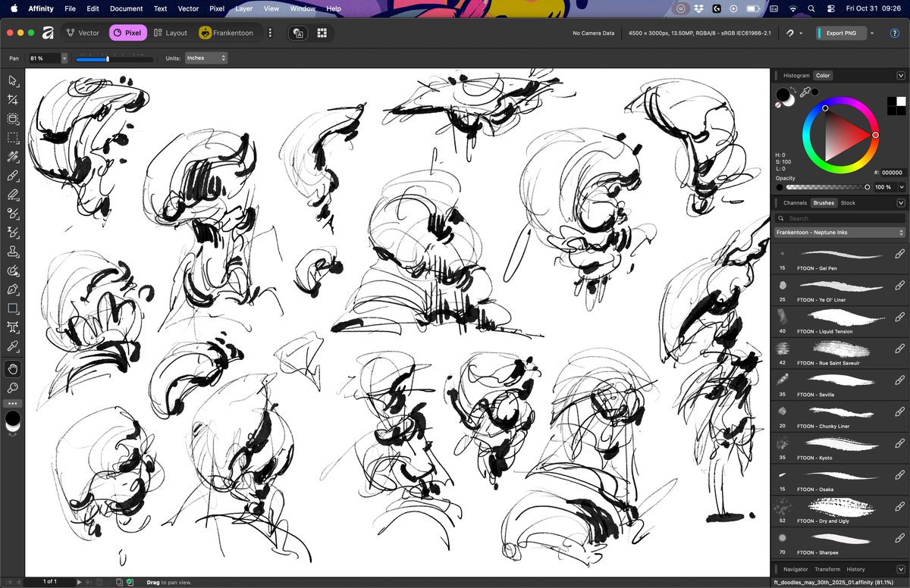Select the FTOON - Liquid Tension brush

(839, 320)
